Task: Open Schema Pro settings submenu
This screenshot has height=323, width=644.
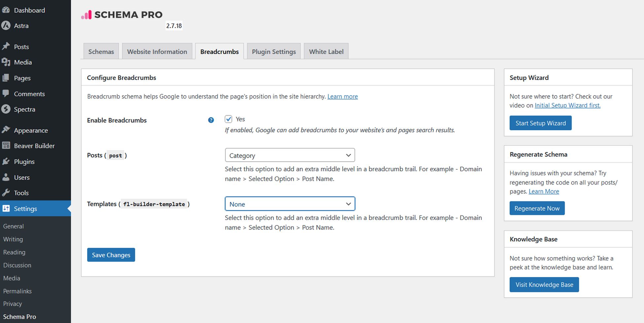Action: point(19,316)
